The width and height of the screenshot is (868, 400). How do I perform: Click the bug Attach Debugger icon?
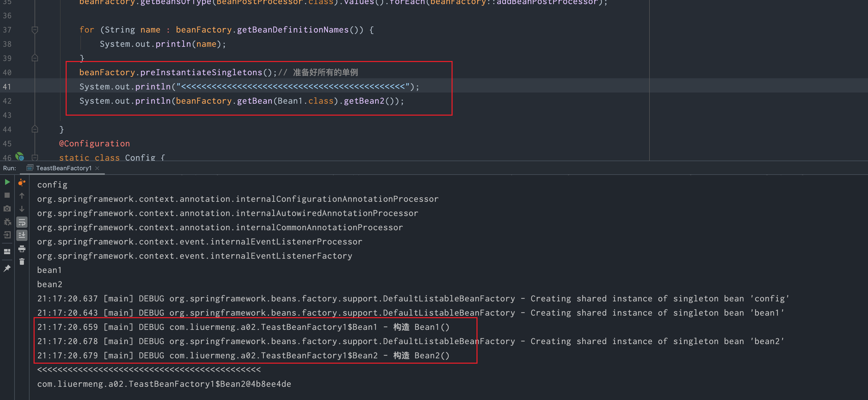pos(7,222)
